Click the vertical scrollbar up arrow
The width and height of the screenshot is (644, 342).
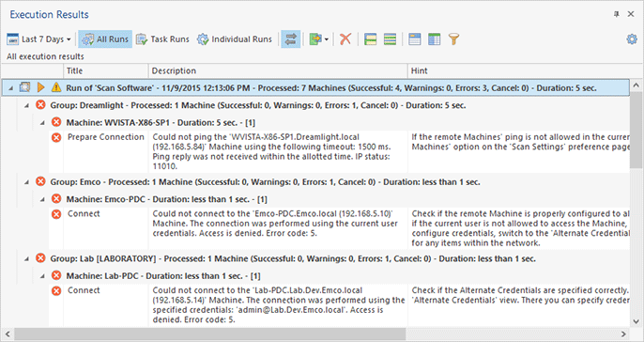point(636,85)
